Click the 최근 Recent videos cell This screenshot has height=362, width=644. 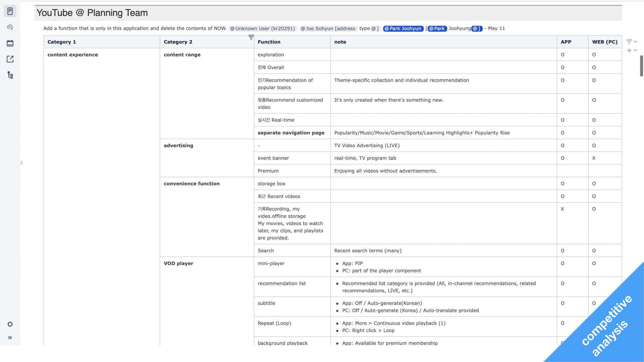click(292, 196)
